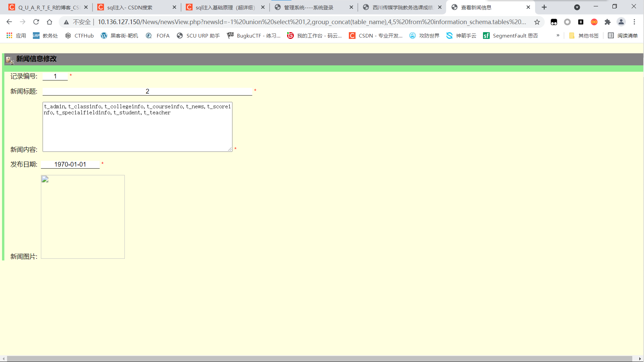This screenshot has width=644, height=362.
Task: Open the 我的工作台 码云 bookmark
Action: point(314,36)
